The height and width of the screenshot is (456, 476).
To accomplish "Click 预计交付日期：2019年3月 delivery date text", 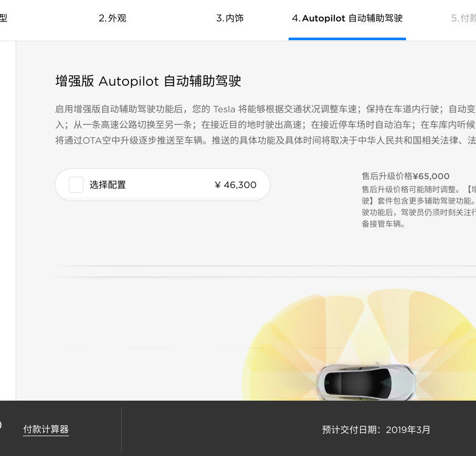I will 376,429.
